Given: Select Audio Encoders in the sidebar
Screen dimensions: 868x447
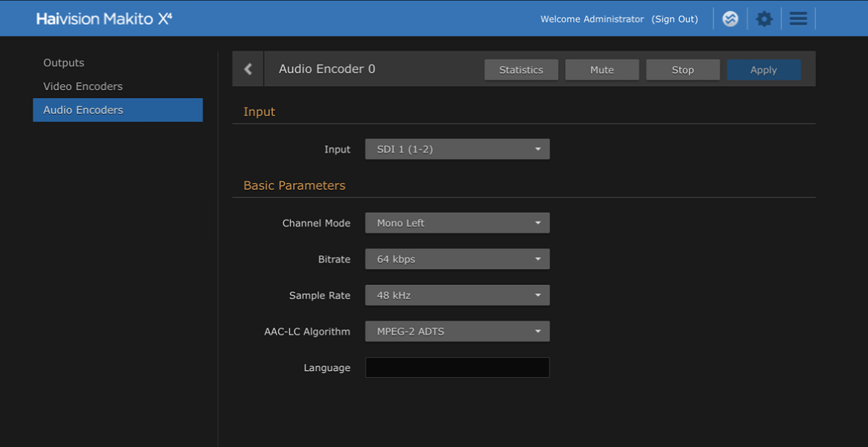Looking at the screenshot, I should 118,110.
